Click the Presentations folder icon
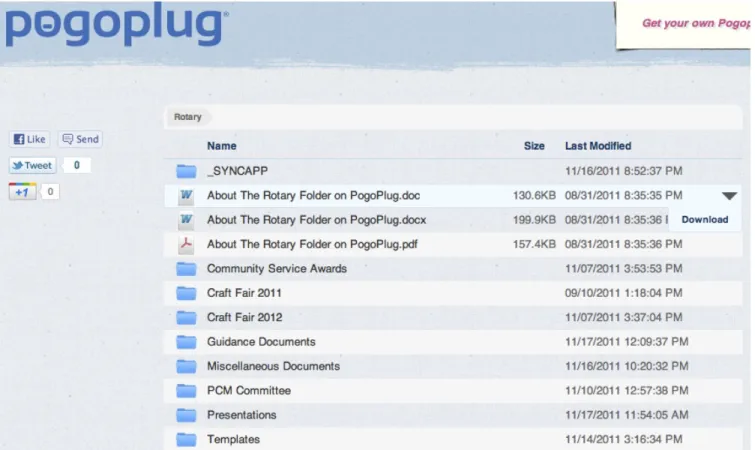This screenshot has width=755, height=450. 186,415
